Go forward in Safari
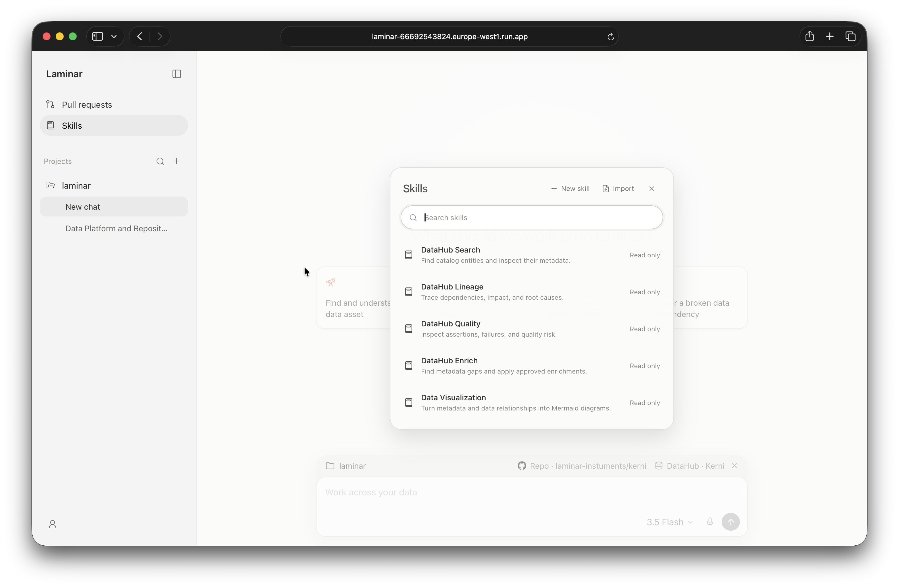899x588 pixels. (x=160, y=36)
